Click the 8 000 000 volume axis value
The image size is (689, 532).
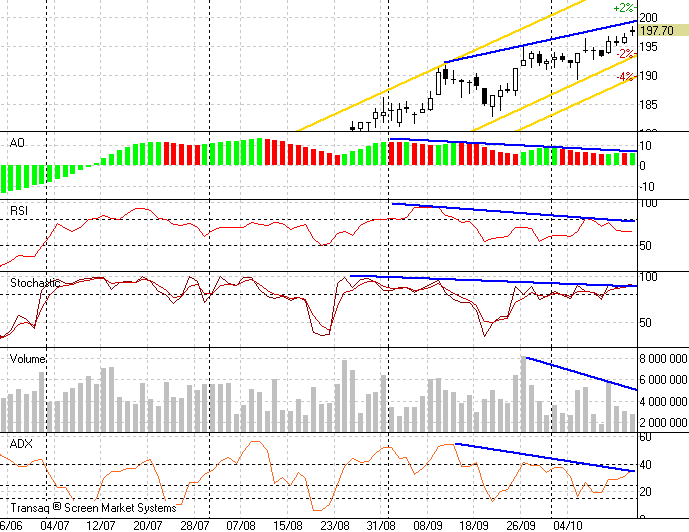pos(663,359)
